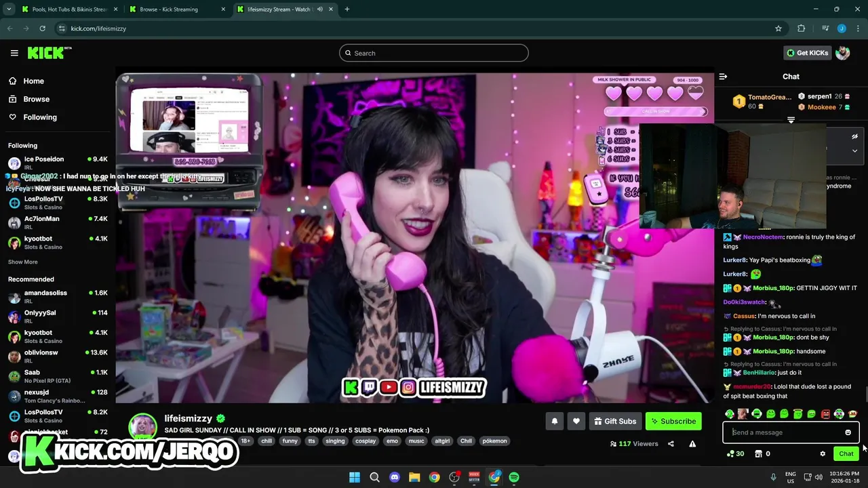Open OnlyyySal recommended channel
The height and width of the screenshot is (488, 868).
[58, 317]
